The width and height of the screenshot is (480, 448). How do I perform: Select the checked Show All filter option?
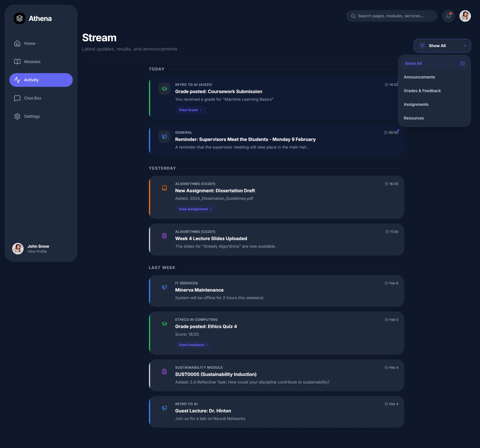click(434, 64)
